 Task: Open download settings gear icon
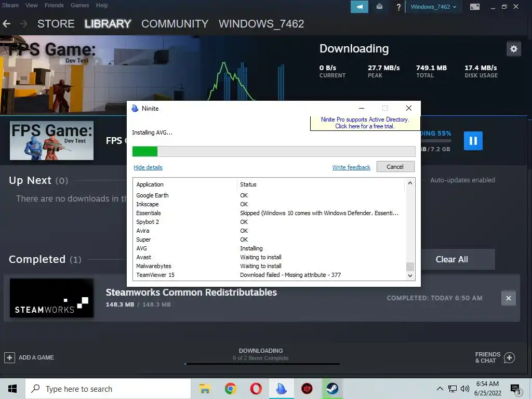[514, 49]
